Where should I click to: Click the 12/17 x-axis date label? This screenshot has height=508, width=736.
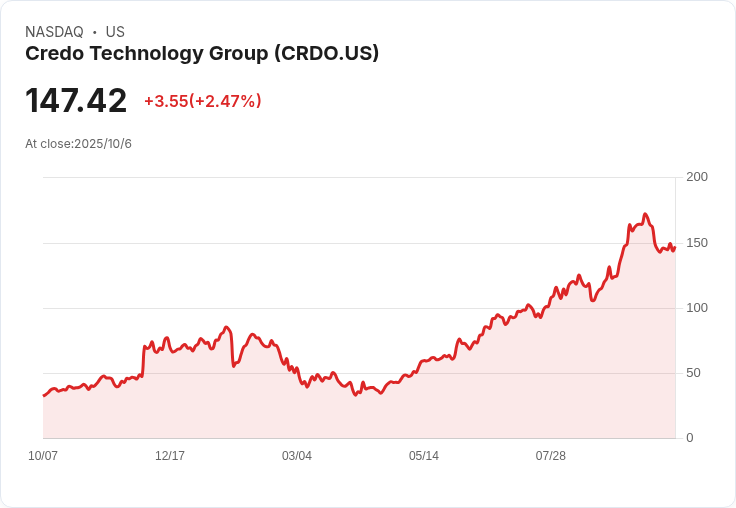[170, 456]
